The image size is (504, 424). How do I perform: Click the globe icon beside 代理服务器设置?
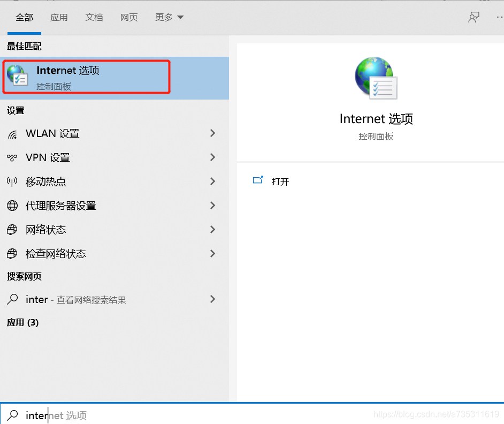12,206
